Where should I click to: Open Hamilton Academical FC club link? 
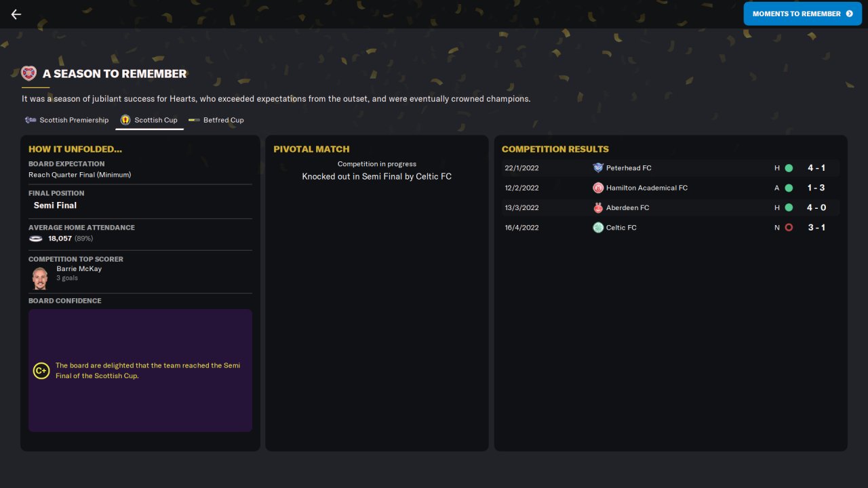pyautogui.click(x=647, y=188)
